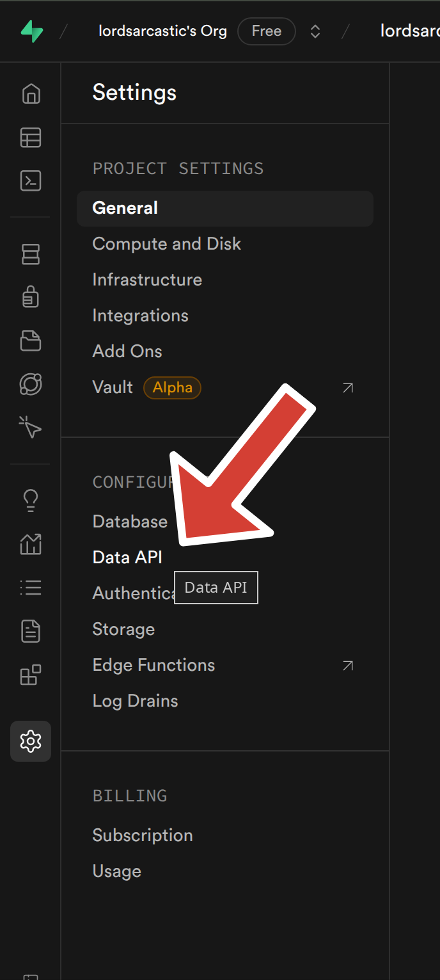Viewport: 440px width, 980px height.
Task: Open the SQL Editor icon
Action: click(x=31, y=181)
